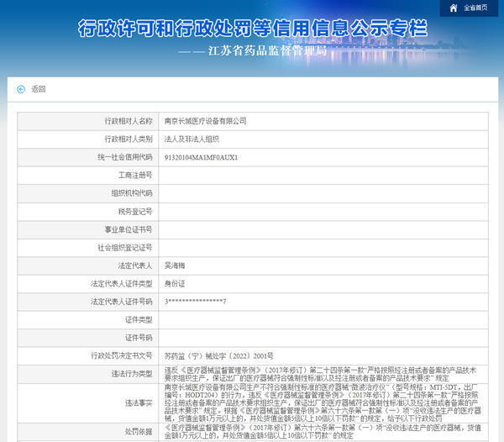This screenshot has height=442, width=504.
Task: Click the label 行政处罚决定书文号
Action: pos(122,355)
